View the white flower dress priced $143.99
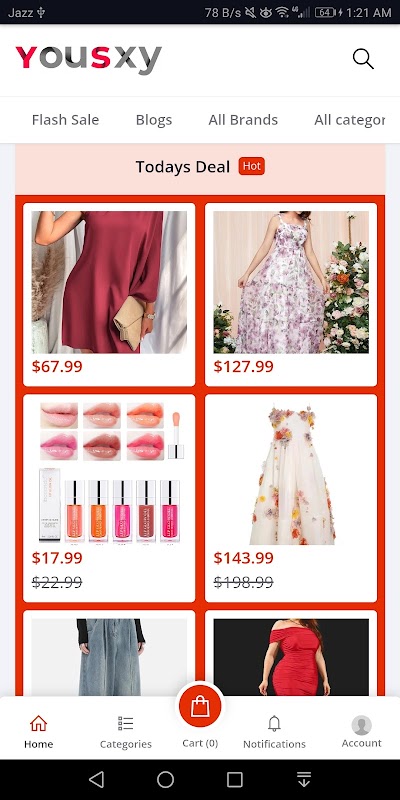This screenshot has height=800, width=400. 291,498
